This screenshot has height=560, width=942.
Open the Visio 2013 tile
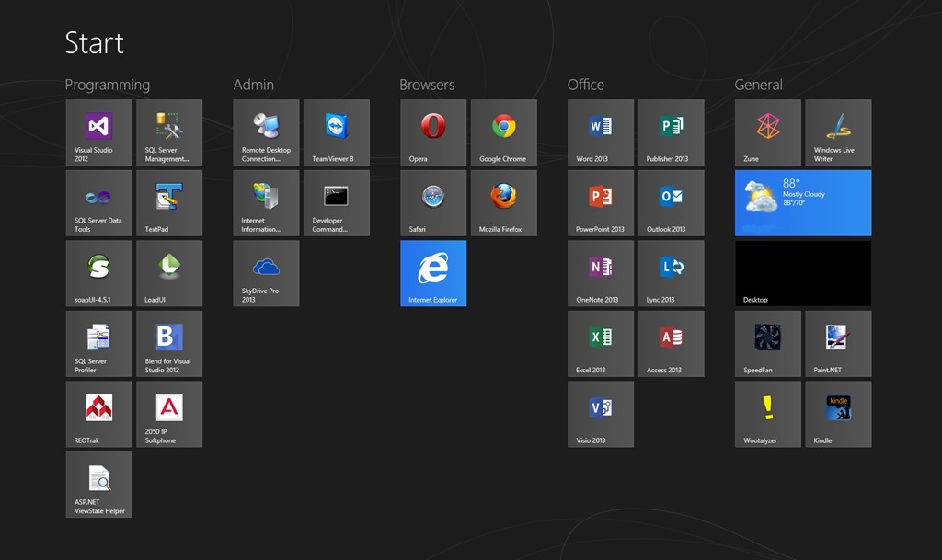pyautogui.click(x=601, y=414)
